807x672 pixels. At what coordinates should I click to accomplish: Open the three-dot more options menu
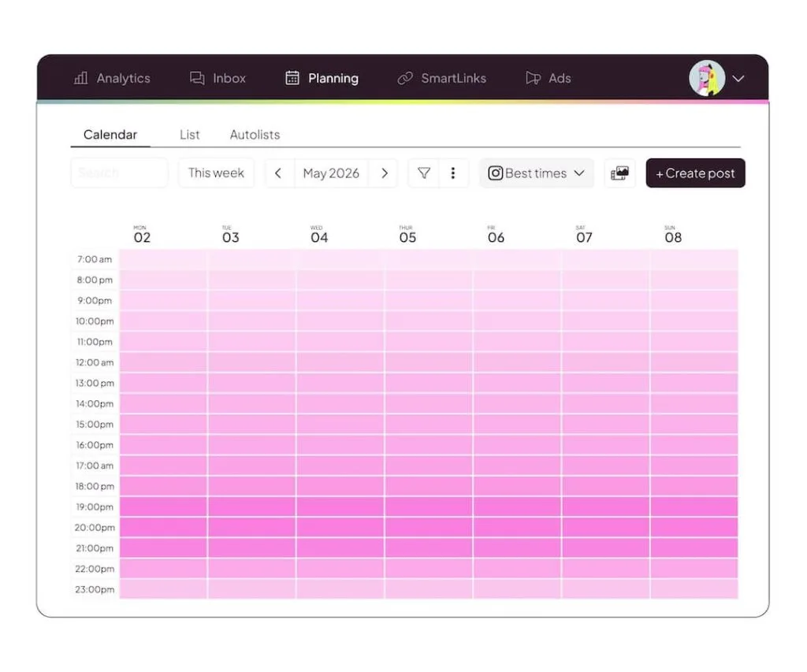[x=453, y=173]
